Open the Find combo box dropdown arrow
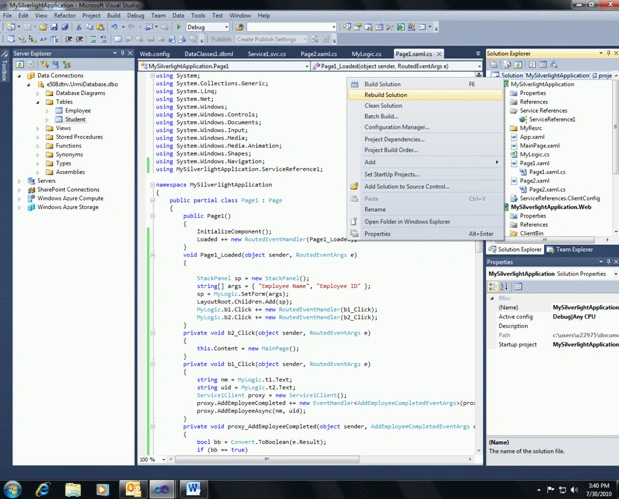This screenshot has width=619, height=499. point(334,27)
